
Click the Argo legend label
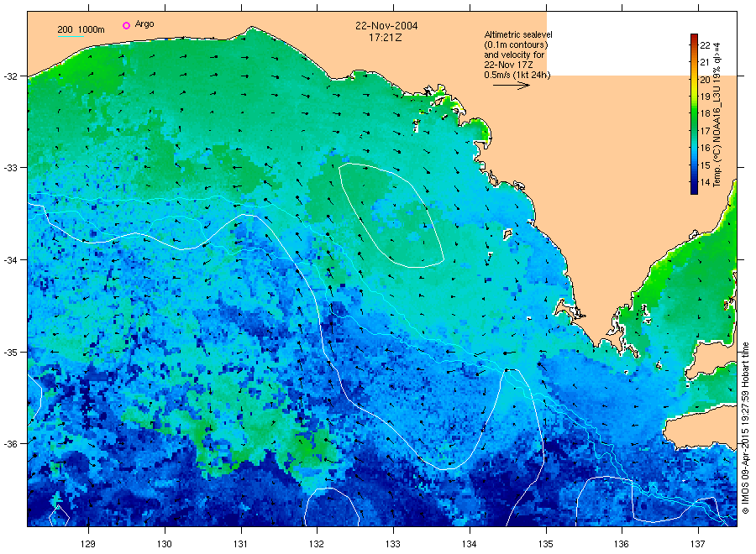[x=144, y=24]
